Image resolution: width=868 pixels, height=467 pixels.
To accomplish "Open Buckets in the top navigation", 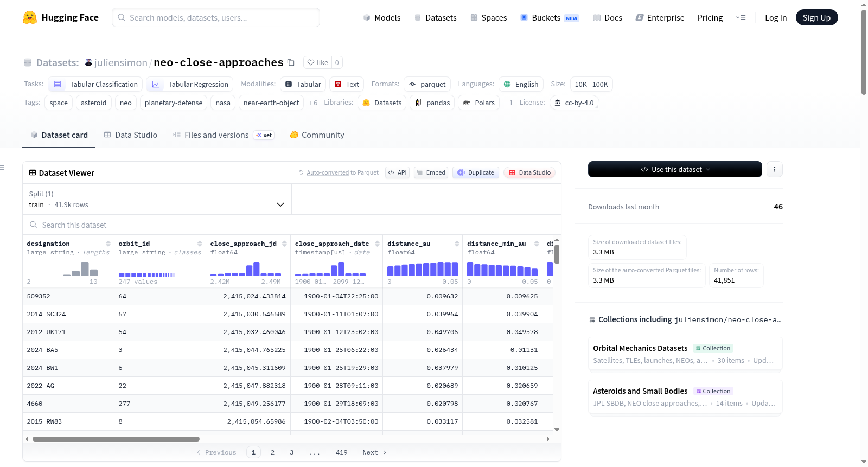I will pos(550,18).
